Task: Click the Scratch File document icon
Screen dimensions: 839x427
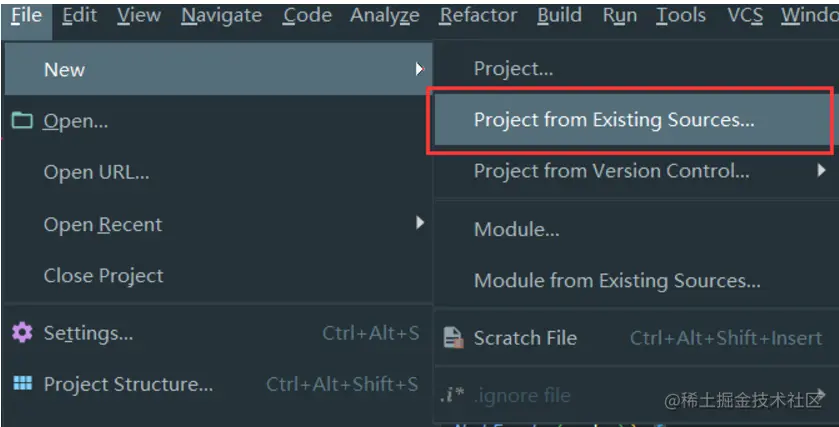Action: click(x=453, y=338)
